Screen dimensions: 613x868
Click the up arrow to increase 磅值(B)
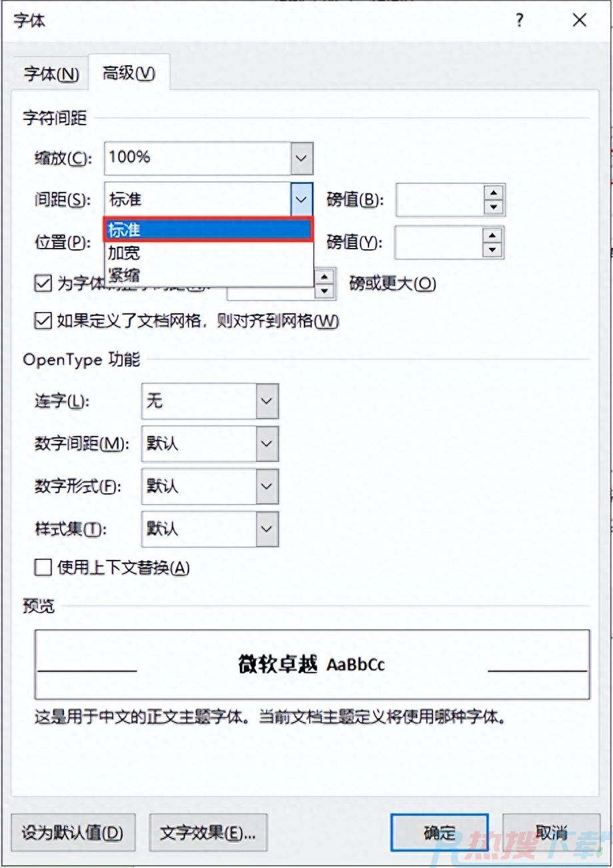tap(492, 192)
